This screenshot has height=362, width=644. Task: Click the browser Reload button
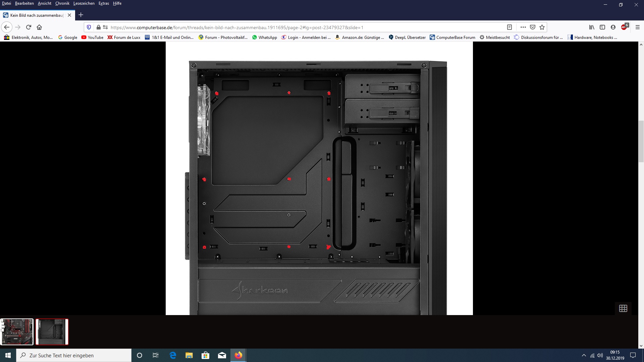[x=29, y=27]
